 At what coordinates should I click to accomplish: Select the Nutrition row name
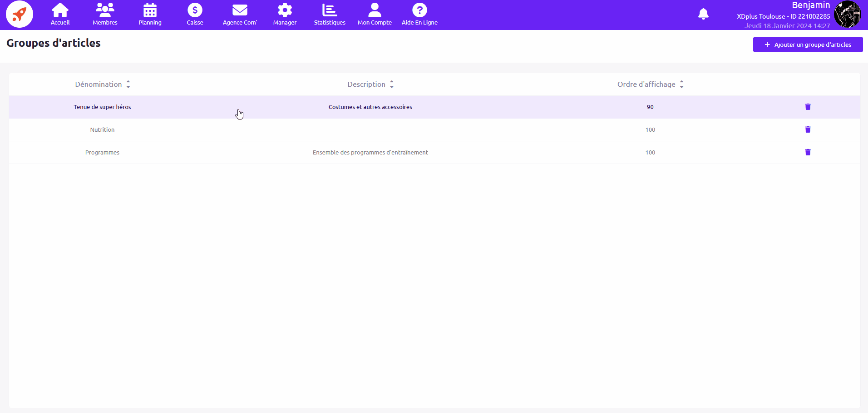coord(102,130)
